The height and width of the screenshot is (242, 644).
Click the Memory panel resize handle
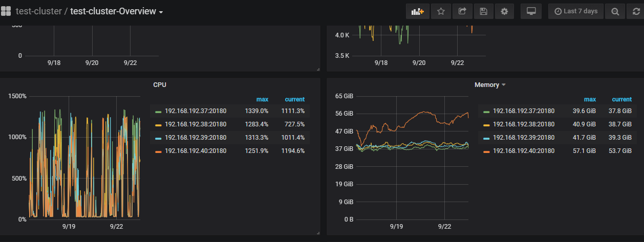point(641,233)
